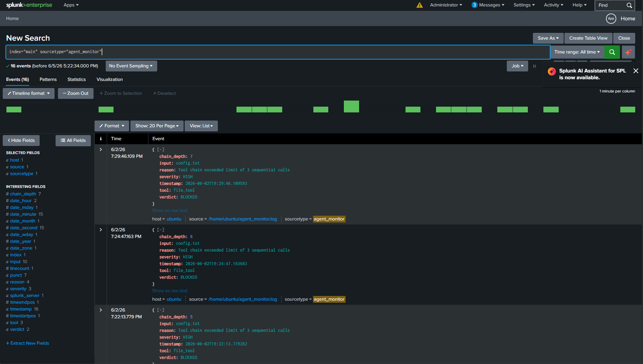Screen dimensions: 643x364
Task: Open the reason interesting field
Action: 17,282
